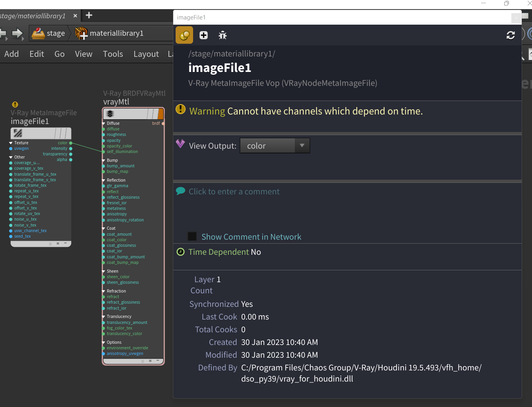This screenshot has height=407, width=532.
Task: Open the View Output color dropdown
Action: 275,145
